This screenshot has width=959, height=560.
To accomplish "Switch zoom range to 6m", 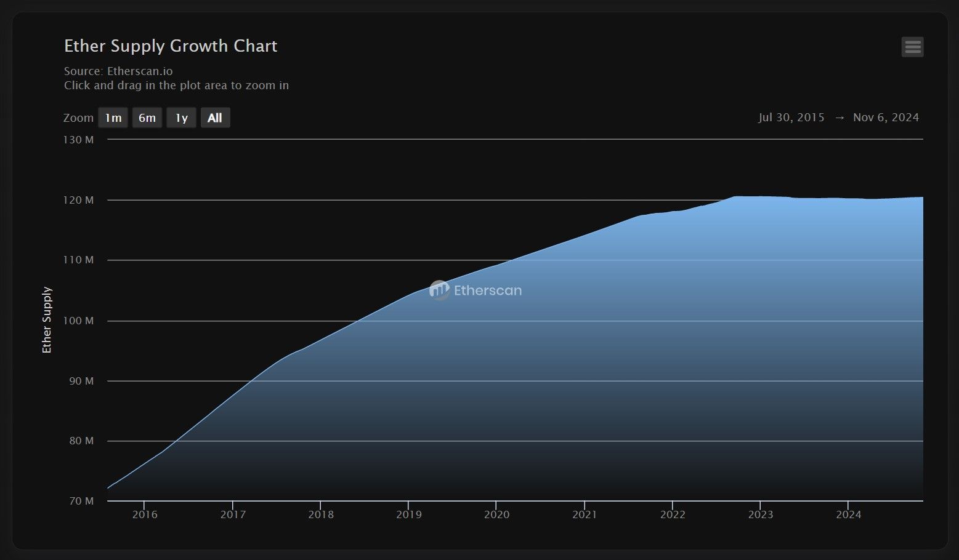I will (x=147, y=118).
